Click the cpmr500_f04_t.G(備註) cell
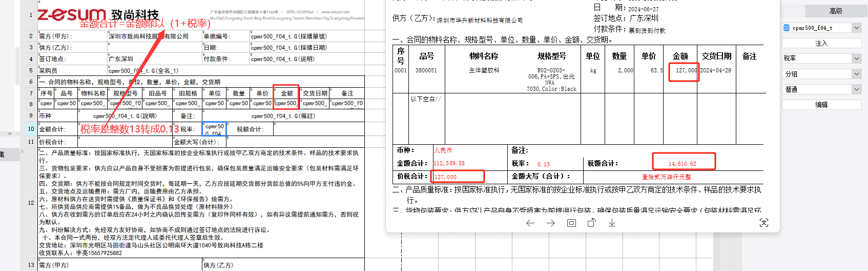This screenshot has height=271, width=868. pos(283,116)
